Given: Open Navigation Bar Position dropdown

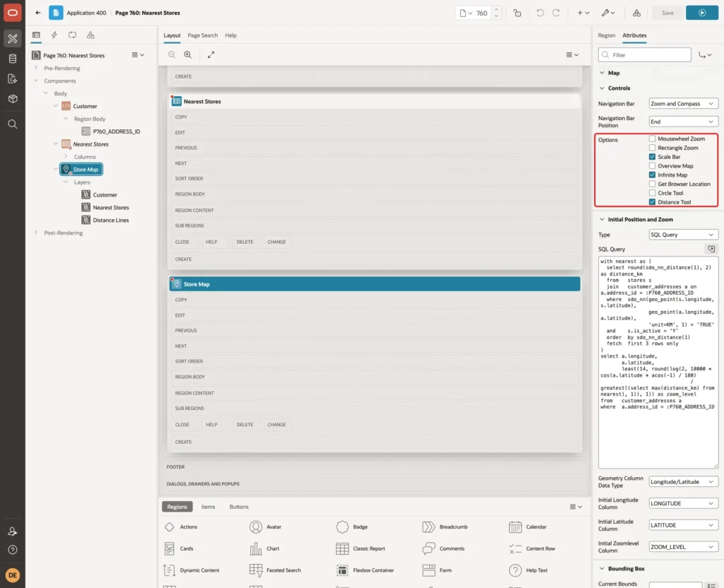Looking at the screenshot, I should (x=683, y=122).
